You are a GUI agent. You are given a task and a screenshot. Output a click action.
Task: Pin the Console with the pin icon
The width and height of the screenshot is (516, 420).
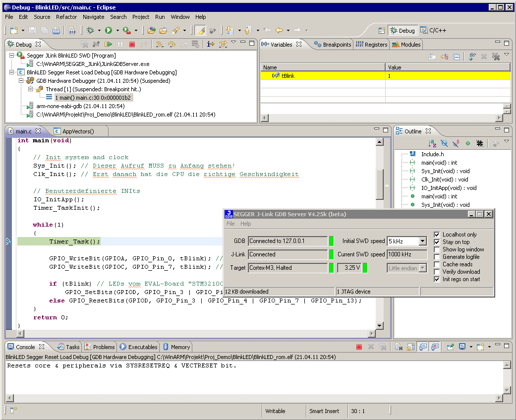[x=450, y=347]
